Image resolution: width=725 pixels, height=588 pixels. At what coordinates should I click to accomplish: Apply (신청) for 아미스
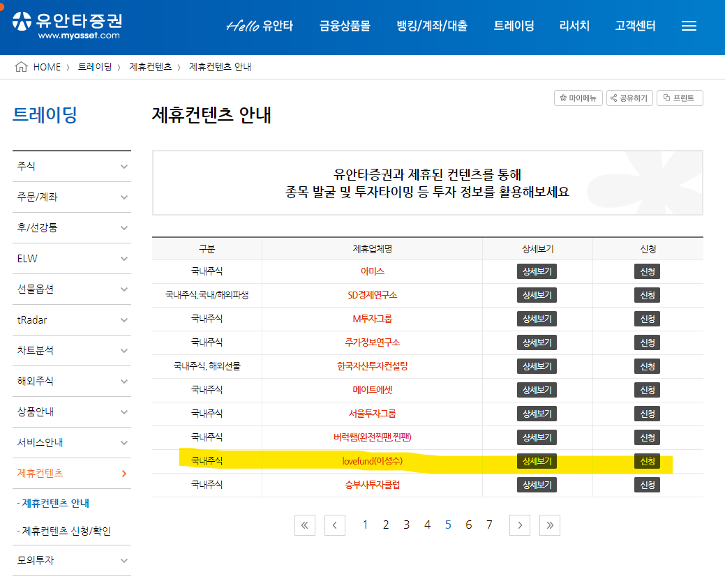click(648, 271)
